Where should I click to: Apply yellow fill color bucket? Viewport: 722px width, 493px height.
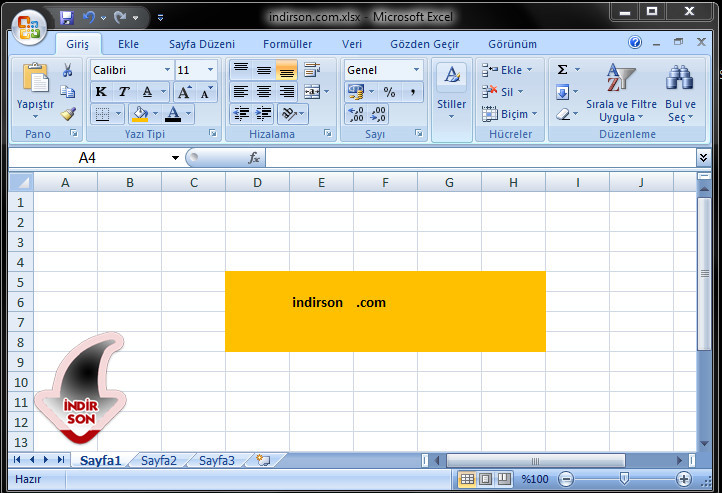coord(140,114)
